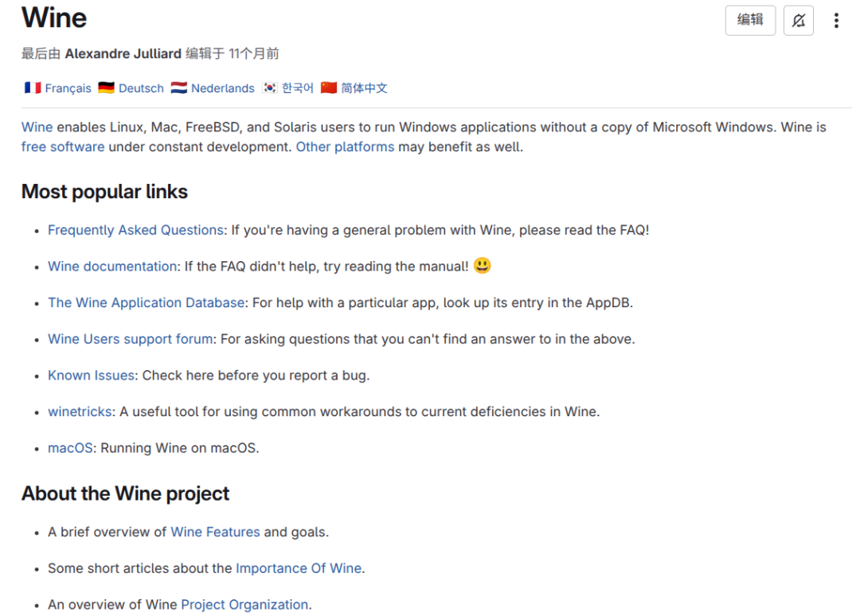Click the Wine page title
860x616 pixels.
coord(54,18)
